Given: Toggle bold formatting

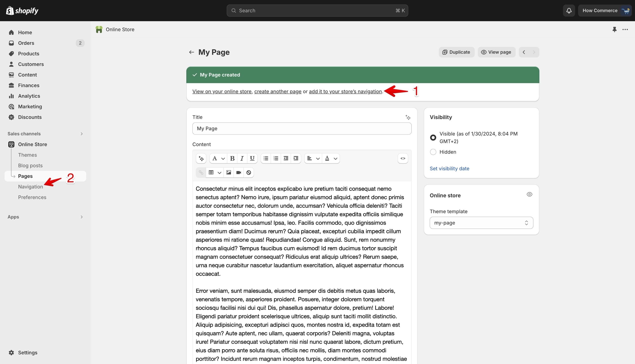Looking at the screenshot, I should tap(232, 158).
